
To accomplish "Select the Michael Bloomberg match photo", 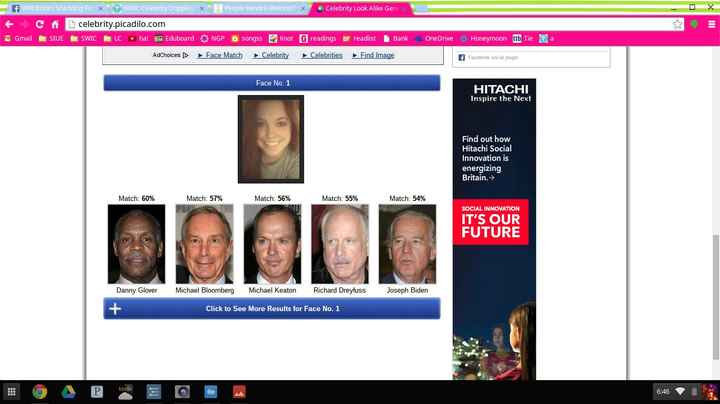I will [204, 244].
